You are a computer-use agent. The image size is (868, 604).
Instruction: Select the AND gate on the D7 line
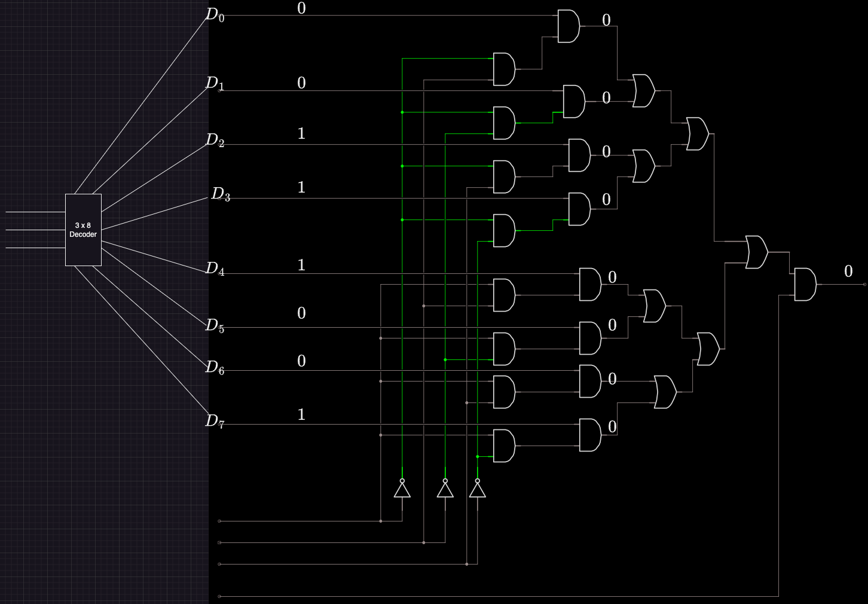(590, 435)
